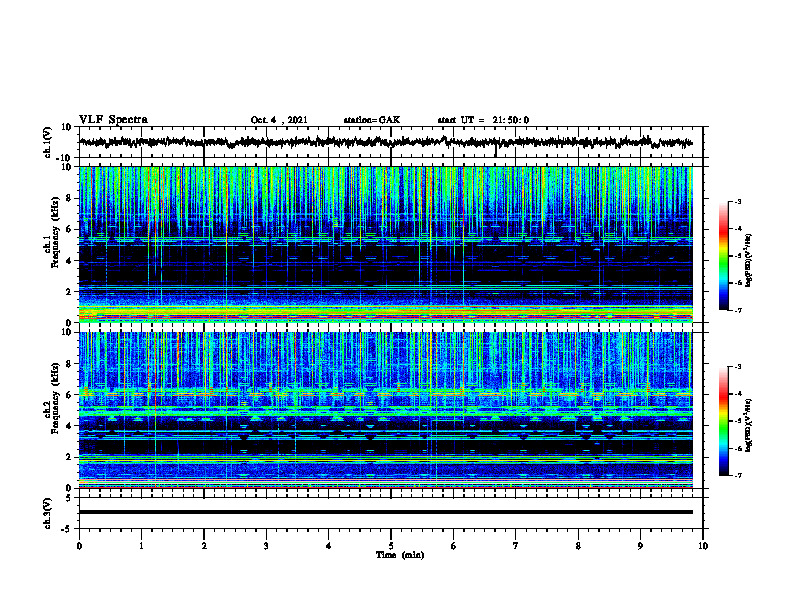Click the "1" tick on the time axis
Image resolution: width=792 pixels, height=612 pixels.
[141, 546]
